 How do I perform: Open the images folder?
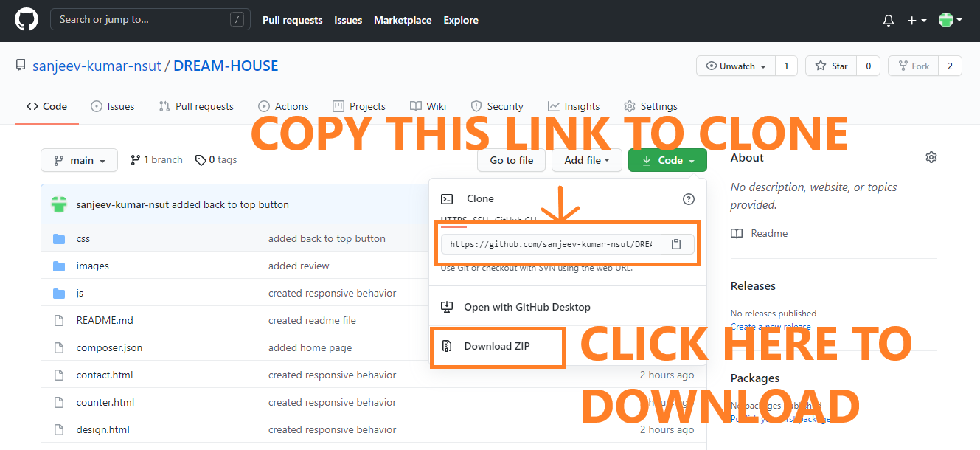[x=93, y=266]
